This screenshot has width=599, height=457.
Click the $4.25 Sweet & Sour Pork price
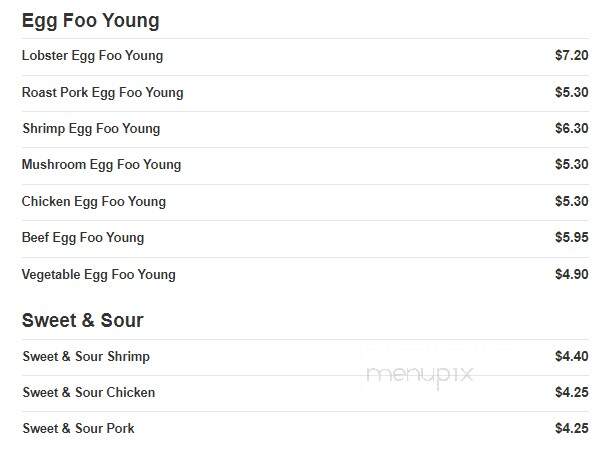(571, 428)
